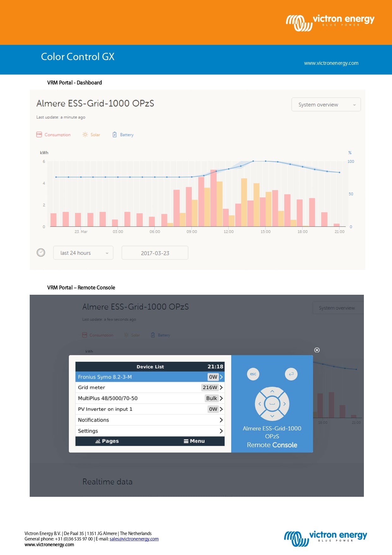Viewport: 392px width, 555px height.
Task: Click the right arrow on console navigation pad
Action: click(x=284, y=404)
